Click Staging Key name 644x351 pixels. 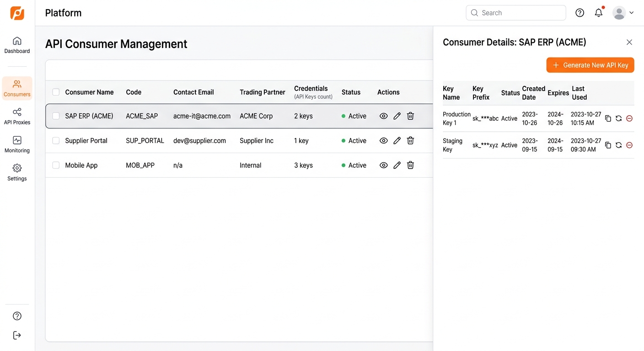coord(452,145)
